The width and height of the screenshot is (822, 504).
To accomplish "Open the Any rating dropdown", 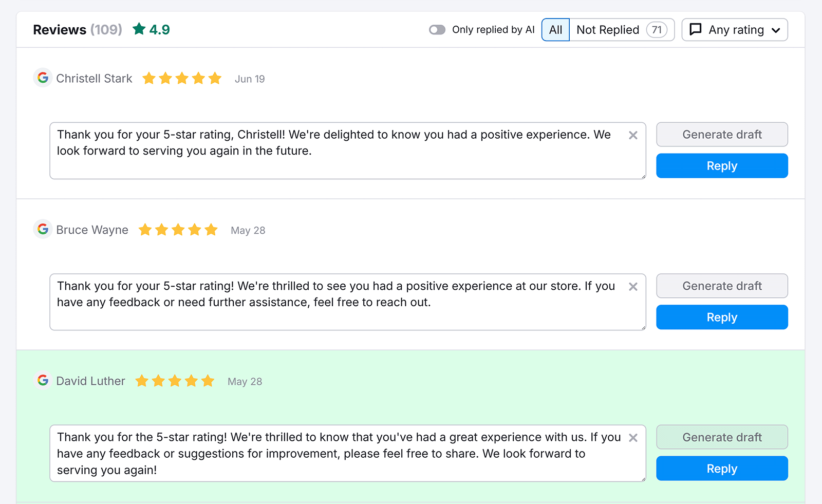I will pyautogui.click(x=735, y=30).
